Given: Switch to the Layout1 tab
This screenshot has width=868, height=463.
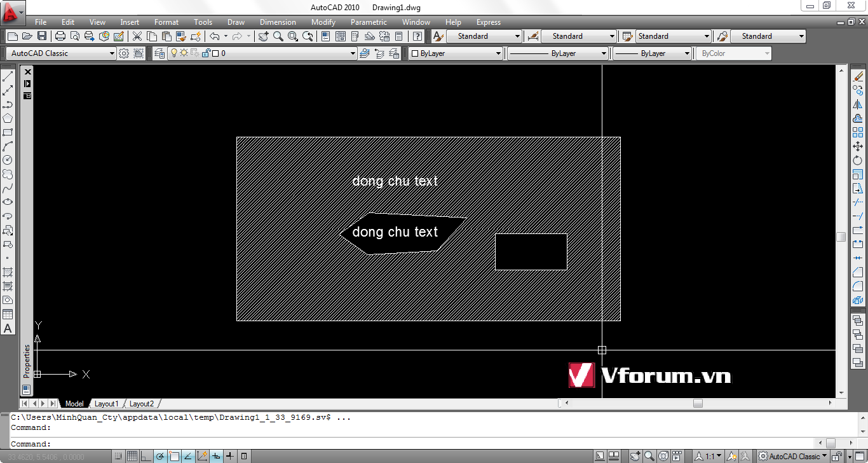Looking at the screenshot, I should (x=106, y=404).
